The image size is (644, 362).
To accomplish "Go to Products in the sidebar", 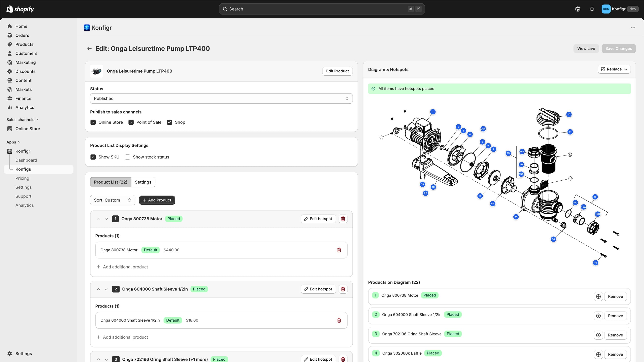I will point(24,44).
